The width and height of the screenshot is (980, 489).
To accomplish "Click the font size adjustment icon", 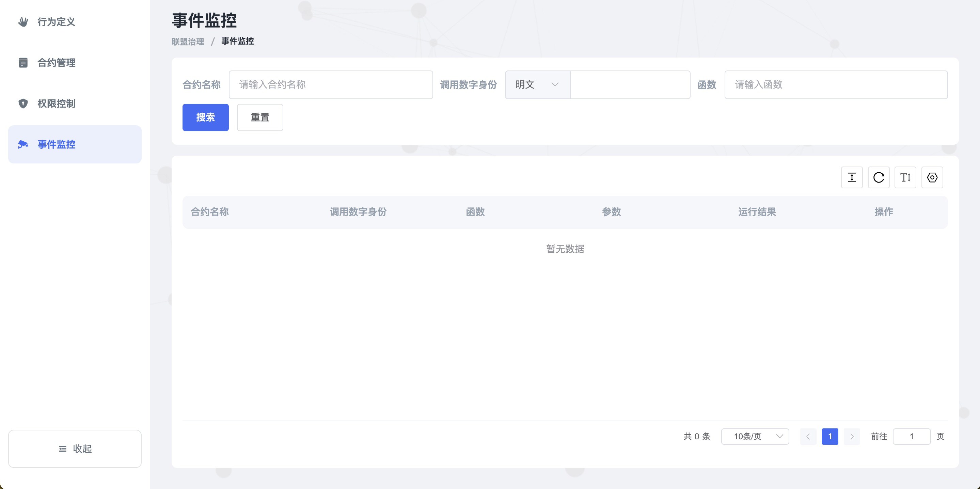I will [905, 177].
